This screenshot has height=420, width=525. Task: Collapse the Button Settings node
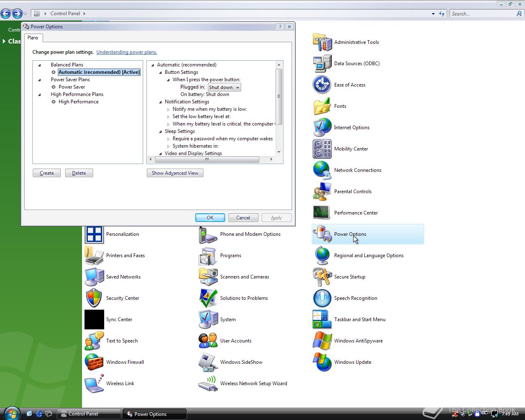[160, 72]
